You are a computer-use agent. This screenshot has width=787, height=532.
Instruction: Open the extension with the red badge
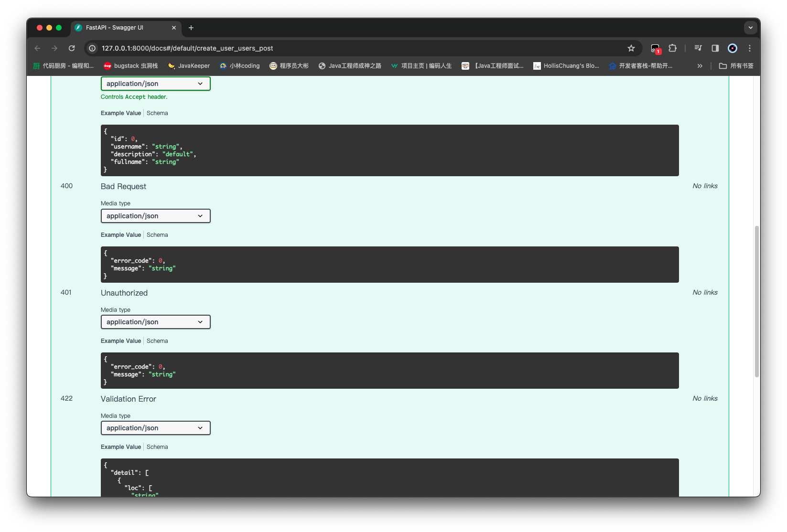pyautogui.click(x=656, y=48)
